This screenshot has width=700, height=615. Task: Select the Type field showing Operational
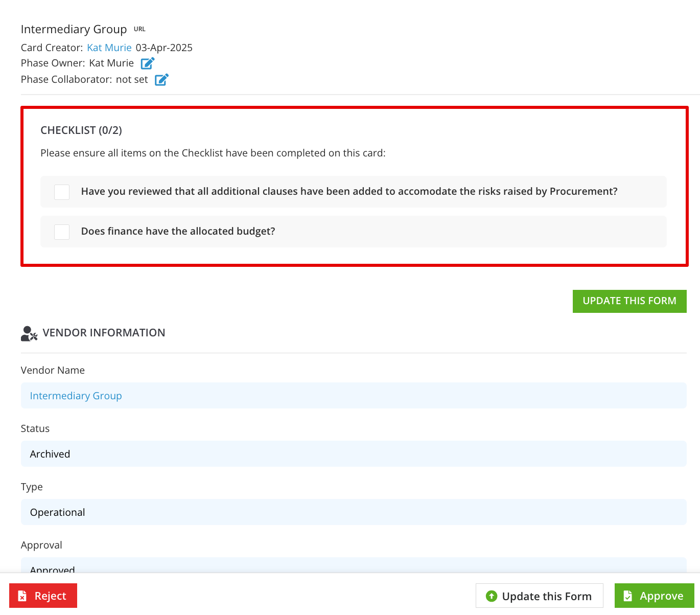(354, 512)
